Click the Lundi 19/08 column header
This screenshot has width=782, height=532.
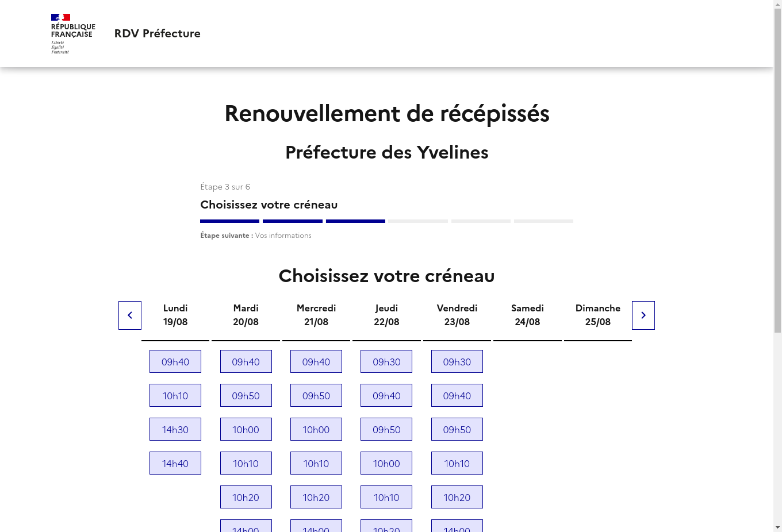point(175,315)
